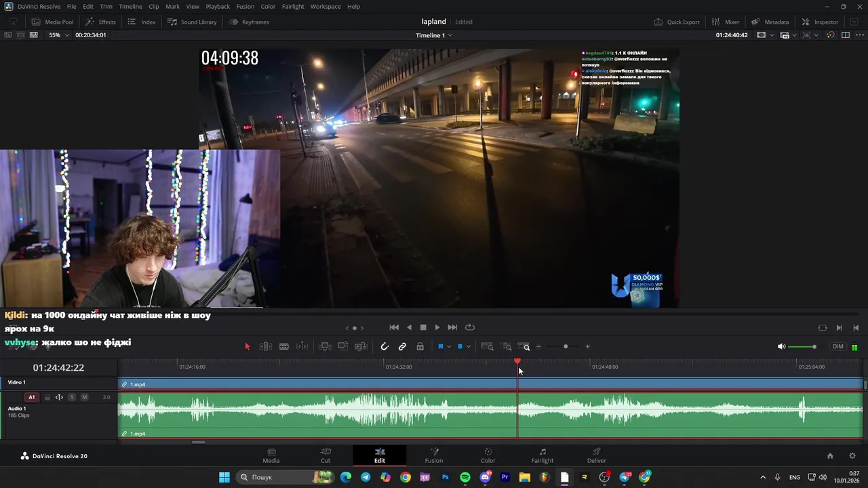Open the Sound Library panel
The height and width of the screenshot is (488, 868).
pos(192,22)
